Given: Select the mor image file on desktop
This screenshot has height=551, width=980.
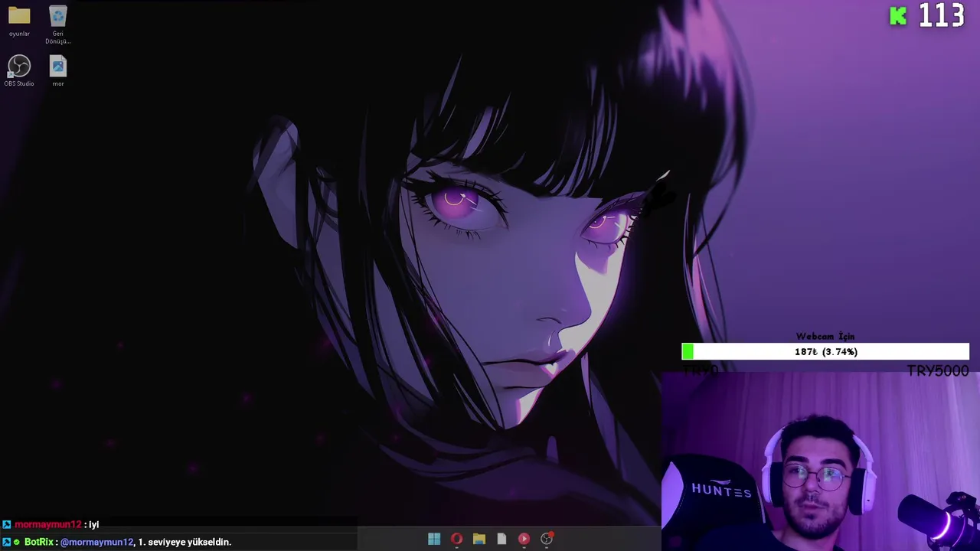Looking at the screenshot, I should tap(58, 71).
